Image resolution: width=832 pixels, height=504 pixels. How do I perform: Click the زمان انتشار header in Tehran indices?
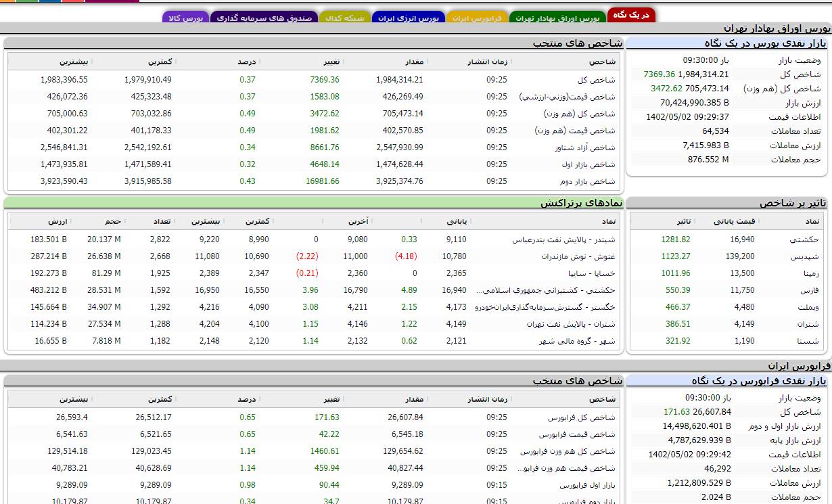point(488,62)
